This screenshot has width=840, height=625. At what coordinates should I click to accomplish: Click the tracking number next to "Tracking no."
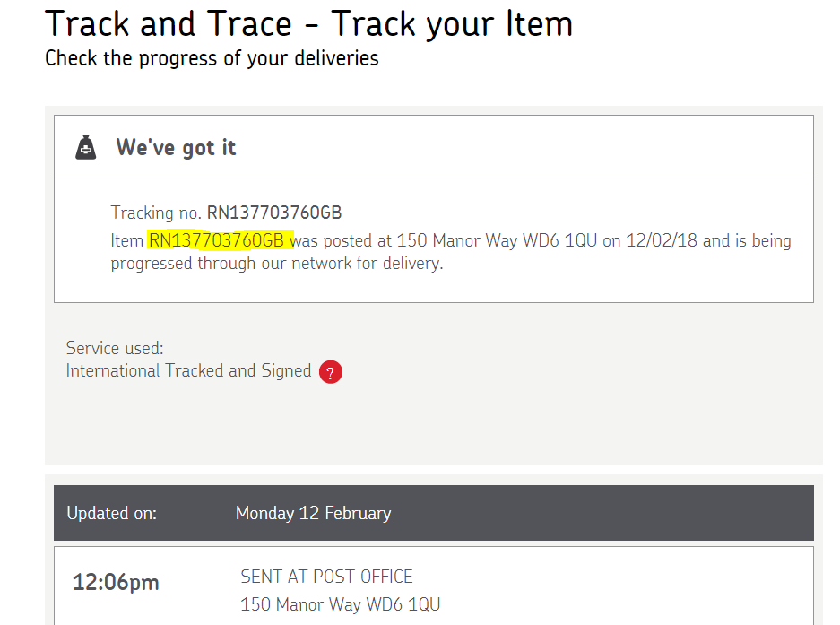point(274,213)
